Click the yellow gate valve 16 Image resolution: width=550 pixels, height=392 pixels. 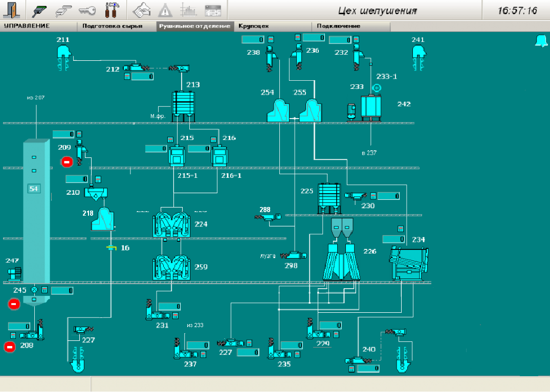[112, 248]
